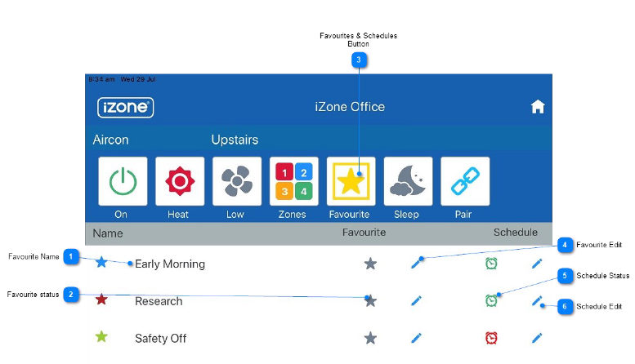Edit the Early Morning favourite with pencil
This screenshot has height=364, width=635.
tap(416, 264)
